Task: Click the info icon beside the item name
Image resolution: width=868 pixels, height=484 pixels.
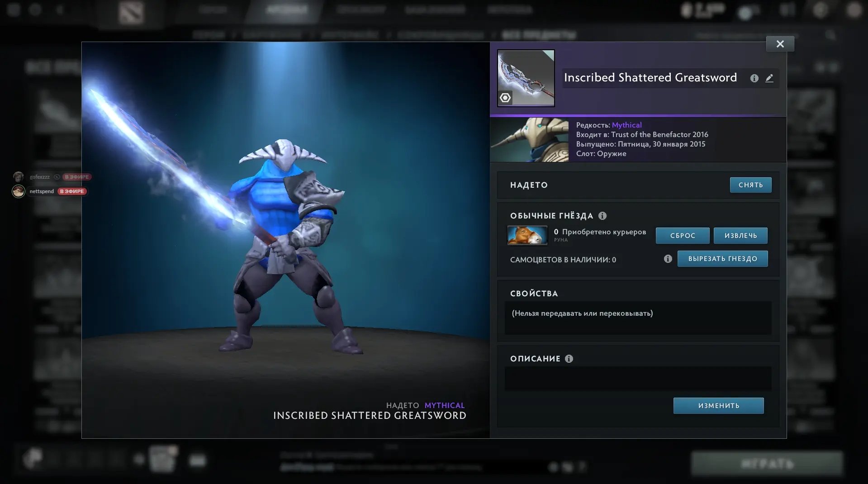Action: pos(754,78)
